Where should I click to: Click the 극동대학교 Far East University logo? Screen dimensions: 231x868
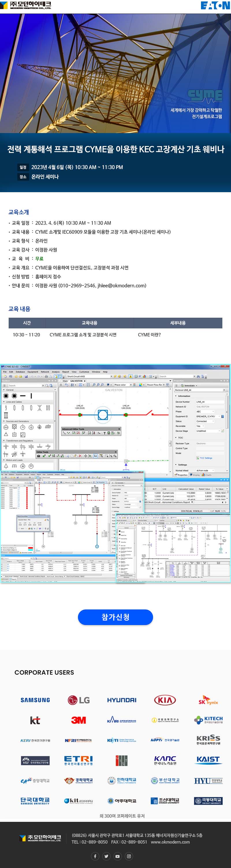tap(208, 801)
